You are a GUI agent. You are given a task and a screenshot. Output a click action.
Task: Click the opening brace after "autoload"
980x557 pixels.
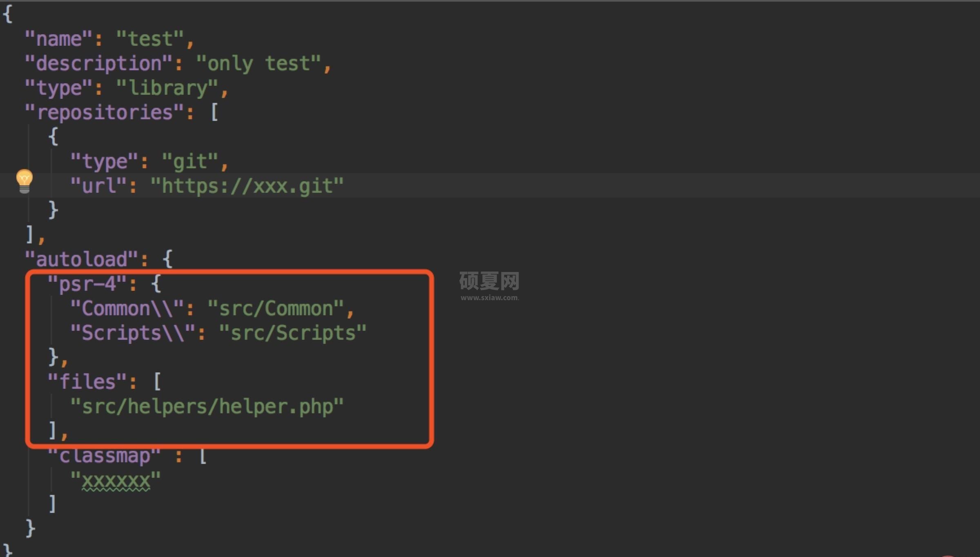tap(167, 259)
